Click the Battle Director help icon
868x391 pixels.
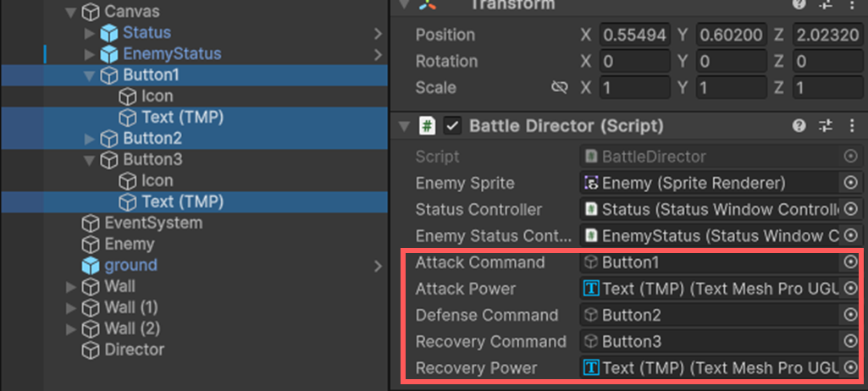[x=799, y=126]
